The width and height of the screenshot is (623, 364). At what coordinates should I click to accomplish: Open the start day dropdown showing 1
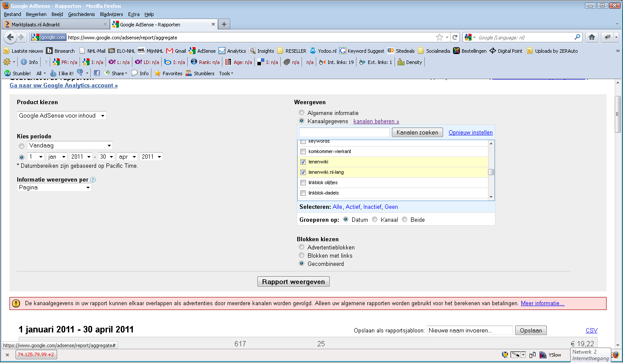36,156
